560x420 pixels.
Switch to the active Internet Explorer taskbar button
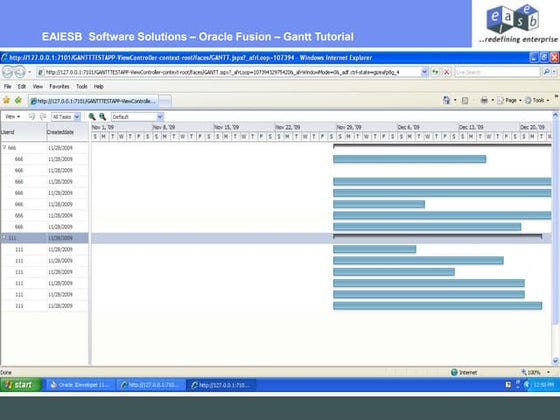222,385
